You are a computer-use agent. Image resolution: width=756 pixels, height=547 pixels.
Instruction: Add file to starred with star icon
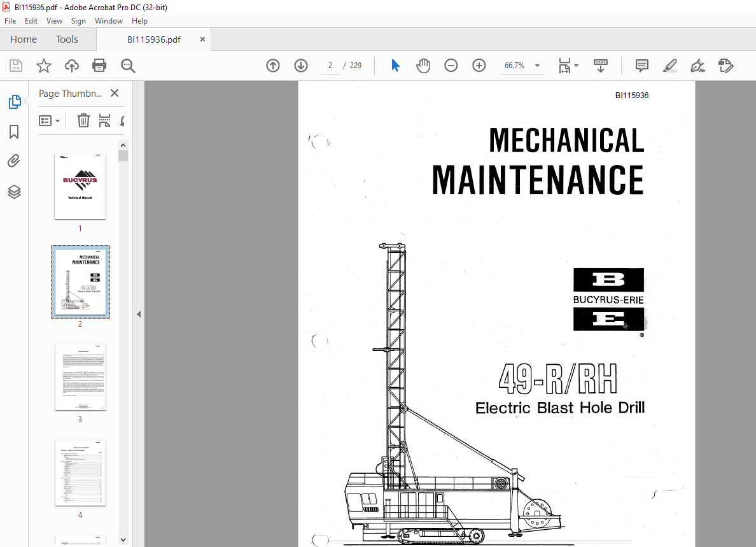click(44, 66)
